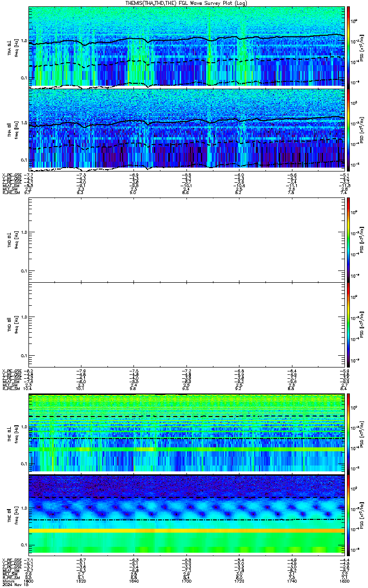Click the THE BII freq [Hz] axis label
368x588 pixels.
pyautogui.click(x=17, y=516)
